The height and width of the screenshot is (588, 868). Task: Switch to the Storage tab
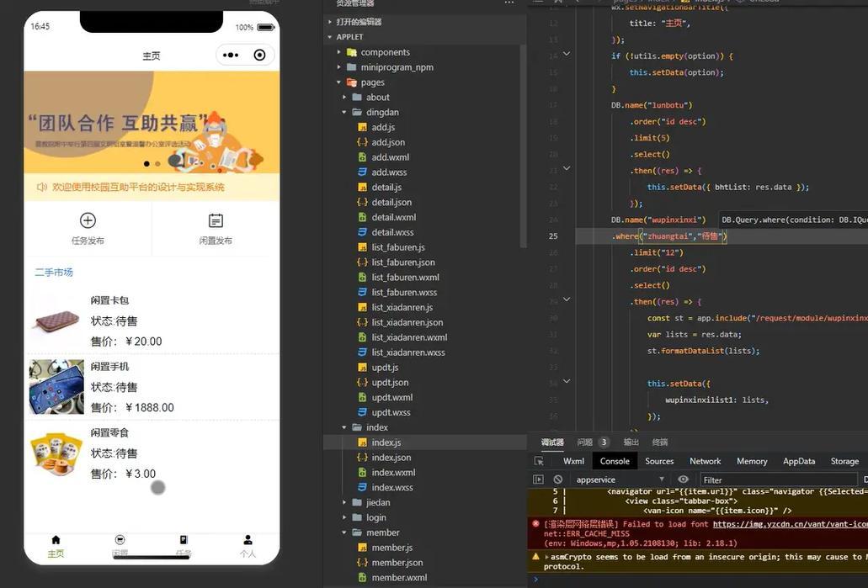click(x=844, y=461)
